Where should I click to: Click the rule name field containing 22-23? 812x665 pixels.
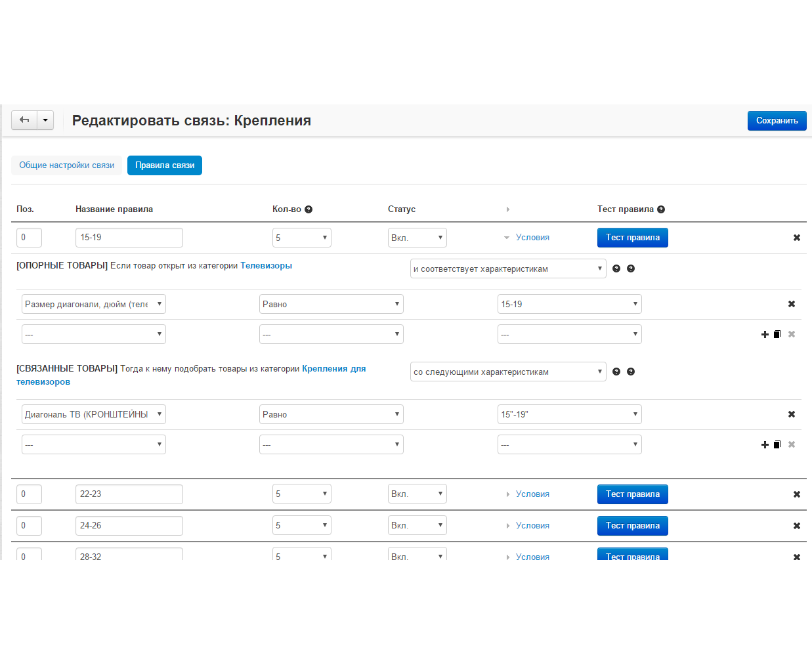pos(129,494)
